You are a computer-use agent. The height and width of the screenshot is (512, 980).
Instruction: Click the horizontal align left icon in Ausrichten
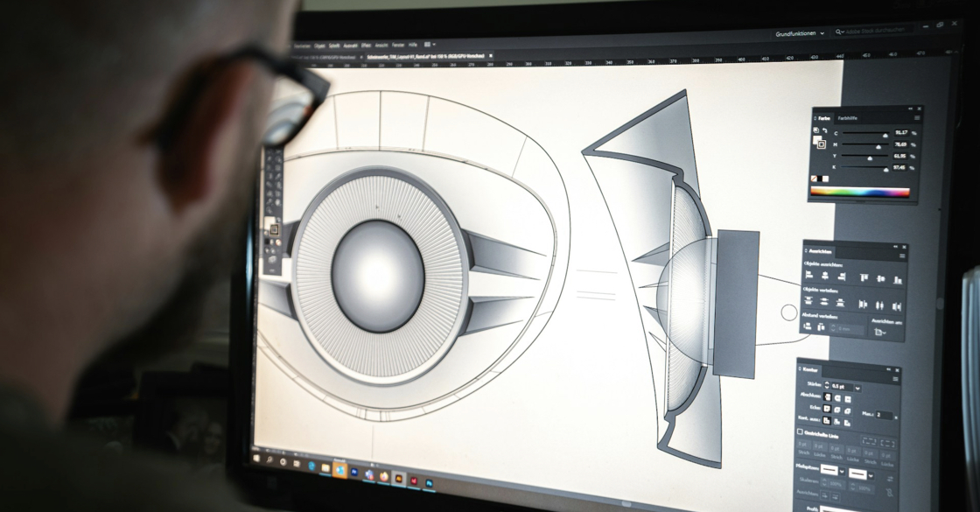(809, 277)
